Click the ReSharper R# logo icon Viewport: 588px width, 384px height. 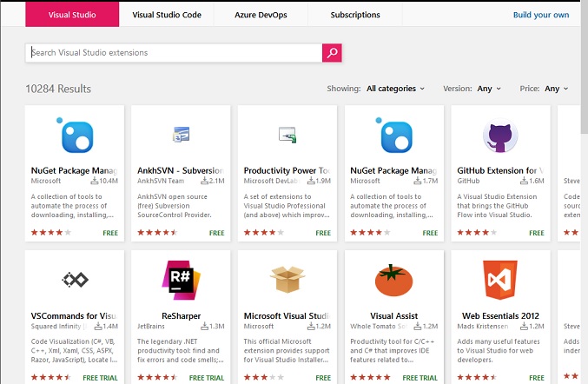pos(182,280)
